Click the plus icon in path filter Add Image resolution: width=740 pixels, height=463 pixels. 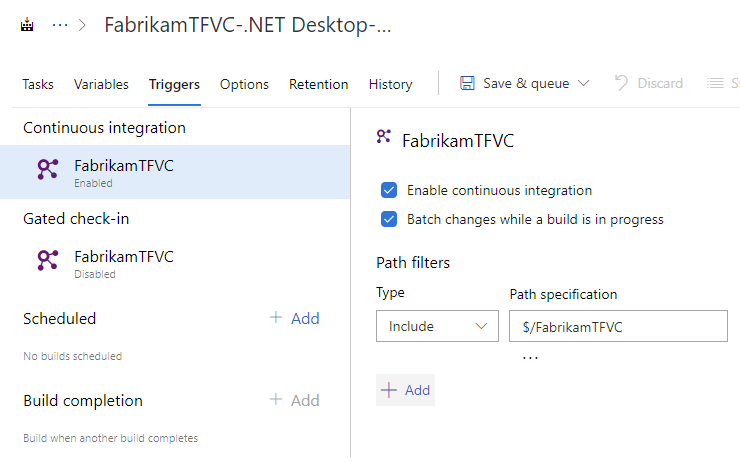point(389,390)
